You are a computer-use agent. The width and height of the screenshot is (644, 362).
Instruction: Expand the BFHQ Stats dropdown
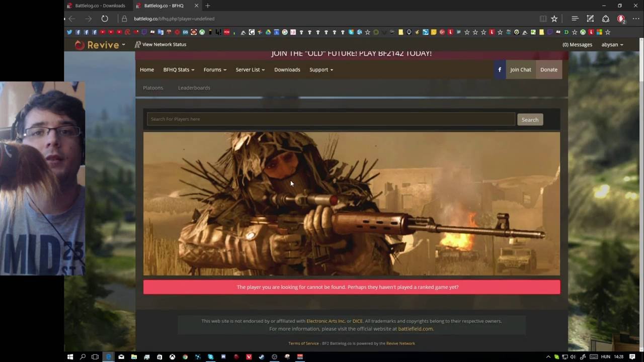click(179, 69)
